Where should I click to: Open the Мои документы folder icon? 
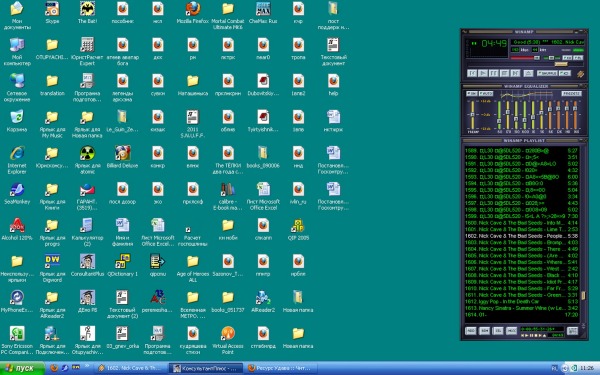pyautogui.click(x=17, y=15)
